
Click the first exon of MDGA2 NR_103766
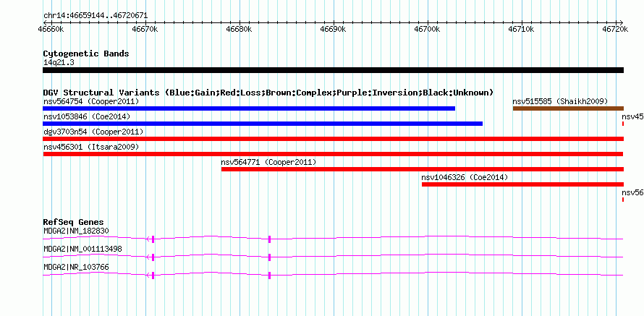[x=153, y=276]
